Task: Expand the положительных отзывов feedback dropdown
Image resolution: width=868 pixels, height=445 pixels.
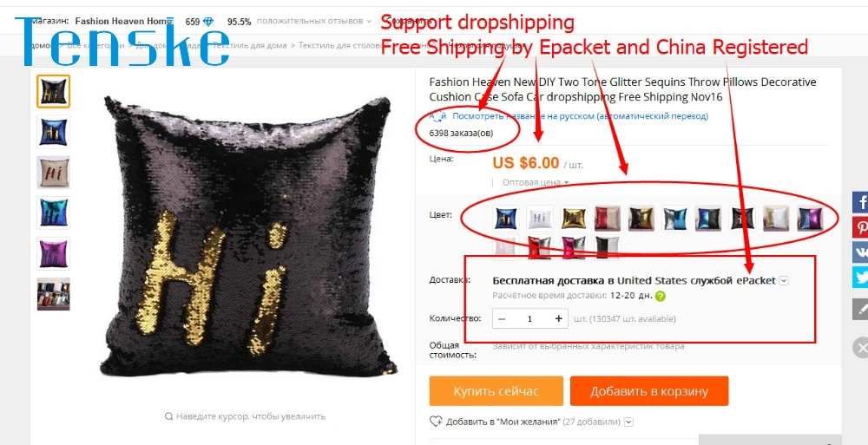Action: tap(314, 22)
